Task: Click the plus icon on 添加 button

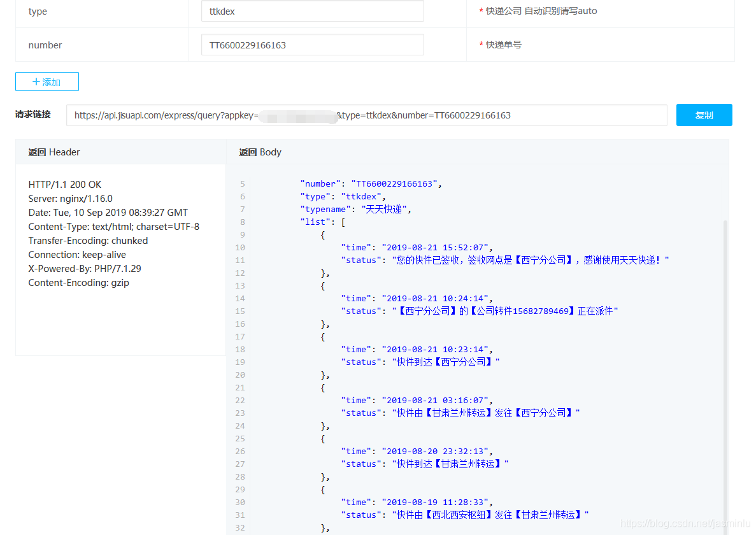Action: click(36, 82)
